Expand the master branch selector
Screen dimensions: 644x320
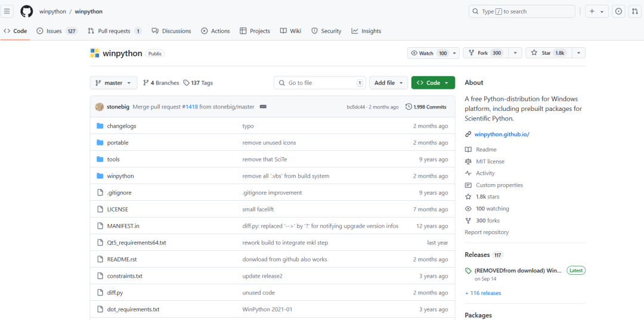(x=113, y=83)
